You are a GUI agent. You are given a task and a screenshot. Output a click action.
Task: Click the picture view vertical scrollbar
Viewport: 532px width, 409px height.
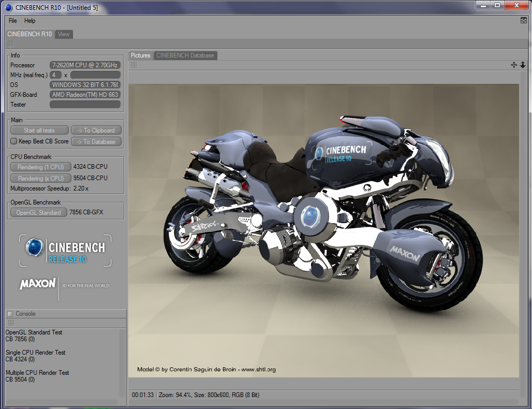[x=523, y=234]
